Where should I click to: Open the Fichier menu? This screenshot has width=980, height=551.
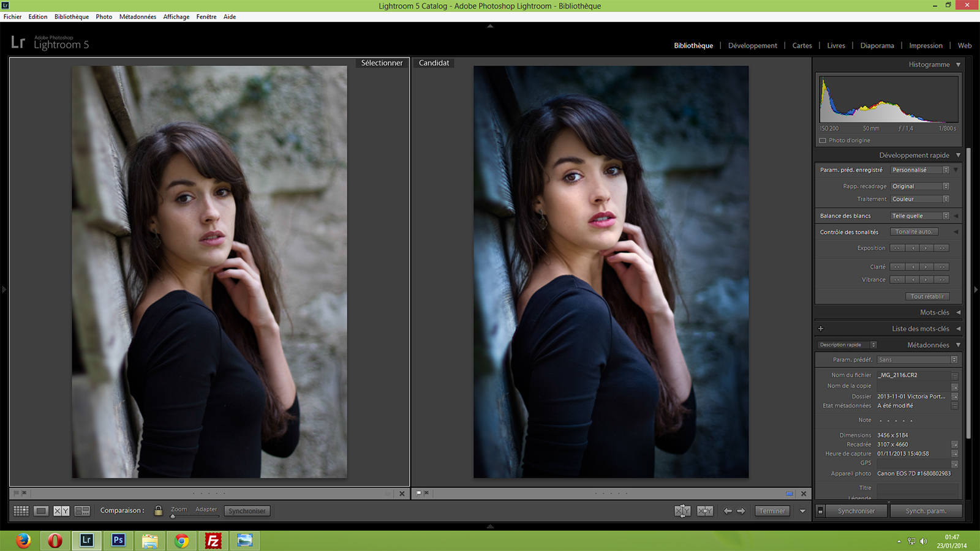tap(12, 17)
